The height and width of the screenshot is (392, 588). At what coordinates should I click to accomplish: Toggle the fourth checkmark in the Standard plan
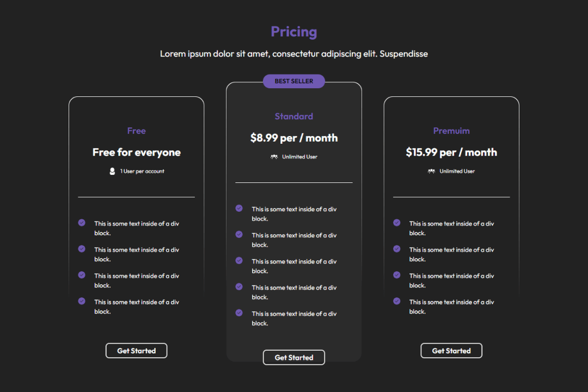pyautogui.click(x=238, y=287)
